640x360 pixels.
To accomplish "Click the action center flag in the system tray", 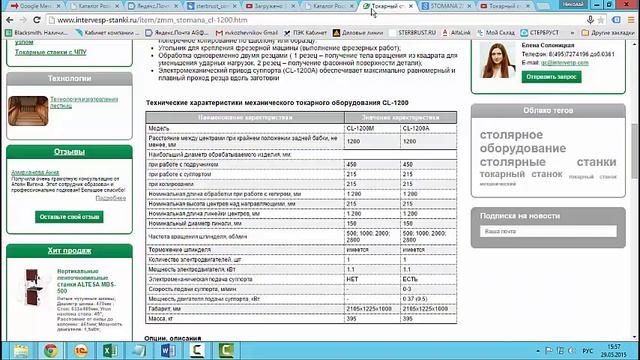I will point(549,351).
